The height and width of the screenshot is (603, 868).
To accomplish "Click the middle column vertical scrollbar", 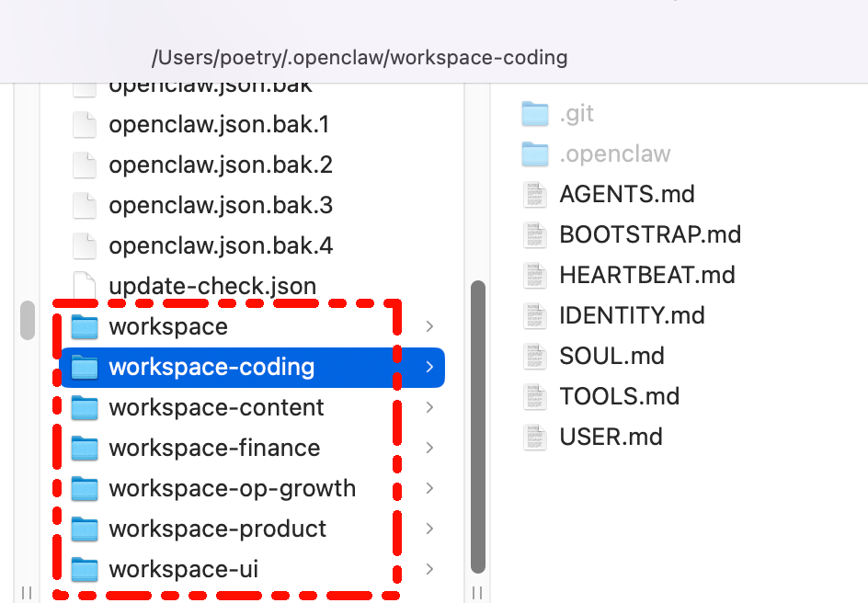I will [x=478, y=423].
